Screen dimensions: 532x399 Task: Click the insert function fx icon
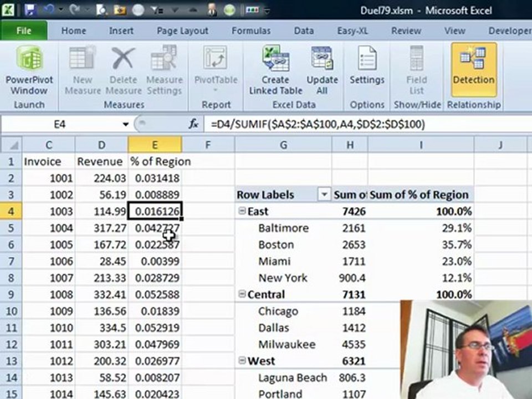tap(193, 124)
